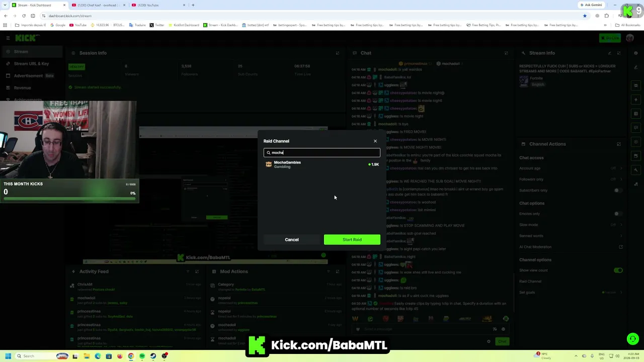Image resolution: width=644 pixels, height=362 pixels.
Task: Click the Go Live button
Action: pyautogui.click(x=610, y=38)
